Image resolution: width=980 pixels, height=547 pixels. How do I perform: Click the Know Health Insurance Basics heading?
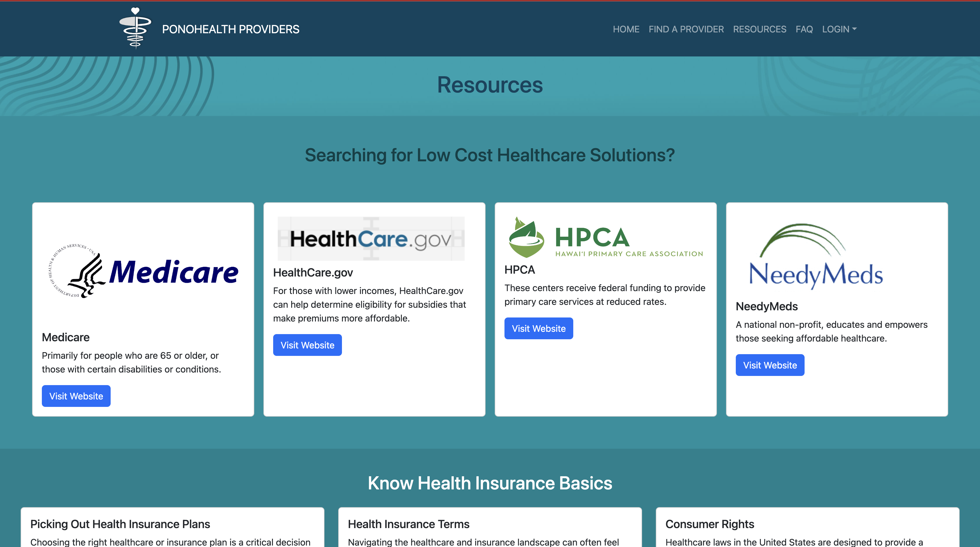(490, 483)
